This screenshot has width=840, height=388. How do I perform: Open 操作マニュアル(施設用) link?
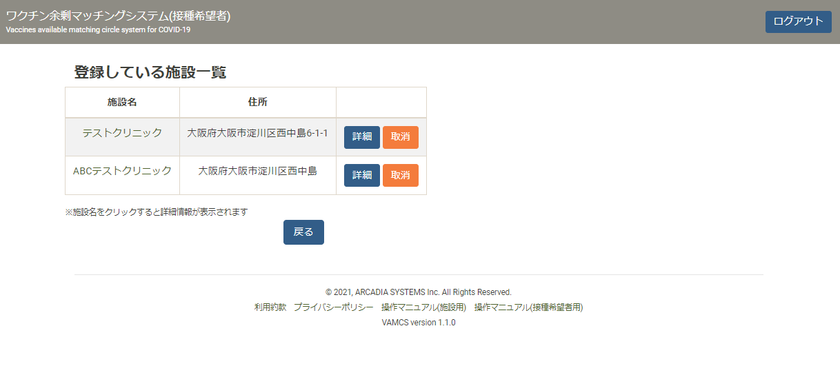(x=424, y=308)
